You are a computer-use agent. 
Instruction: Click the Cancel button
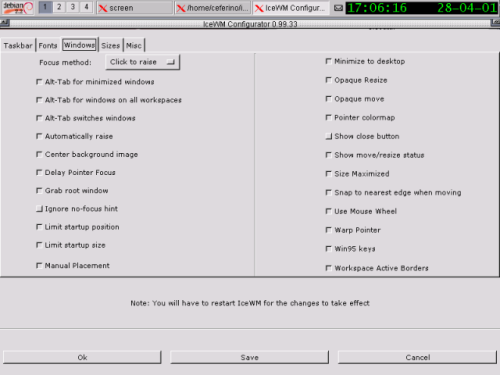pos(417,357)
